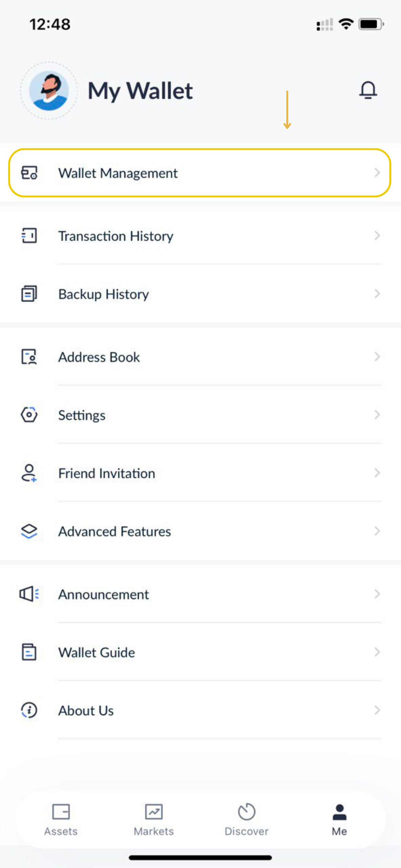Open the Announcement menu item
401x868 pixels.
pyautogui.click(x=104, y=594)
